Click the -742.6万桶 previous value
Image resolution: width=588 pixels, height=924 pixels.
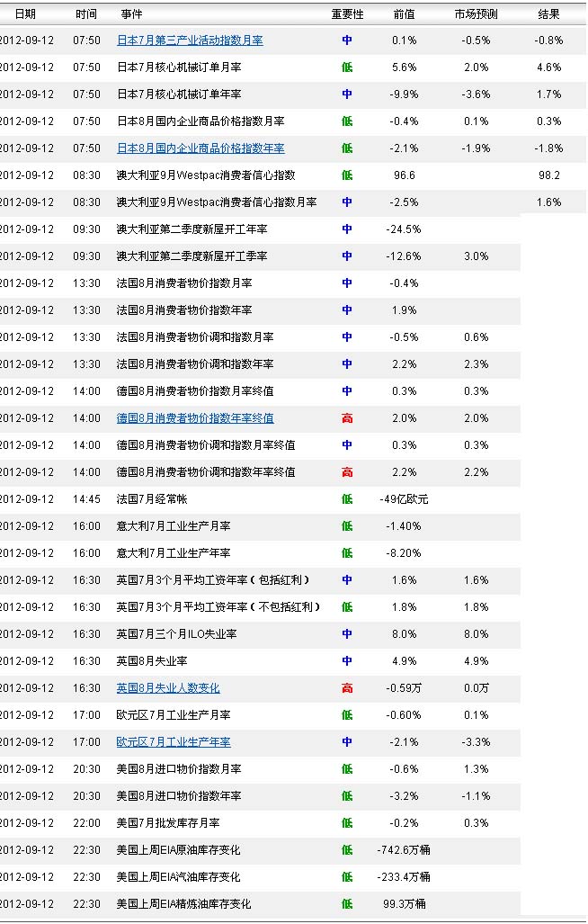click(404, 850)
